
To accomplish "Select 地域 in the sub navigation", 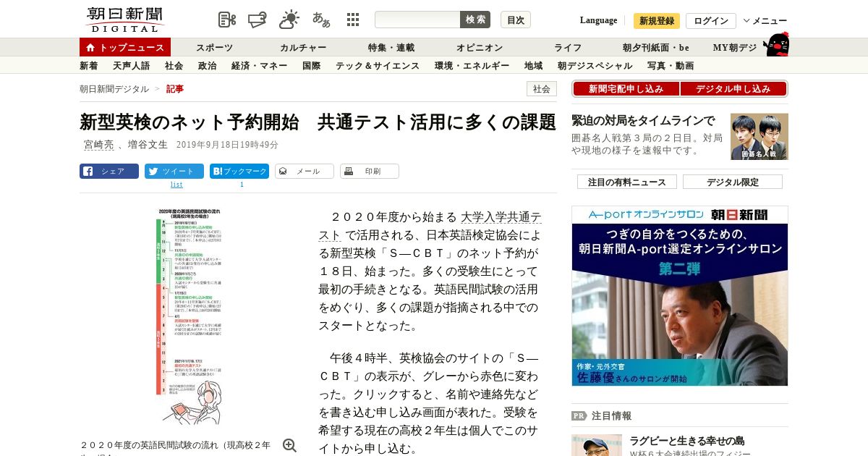I will point(534,66).
